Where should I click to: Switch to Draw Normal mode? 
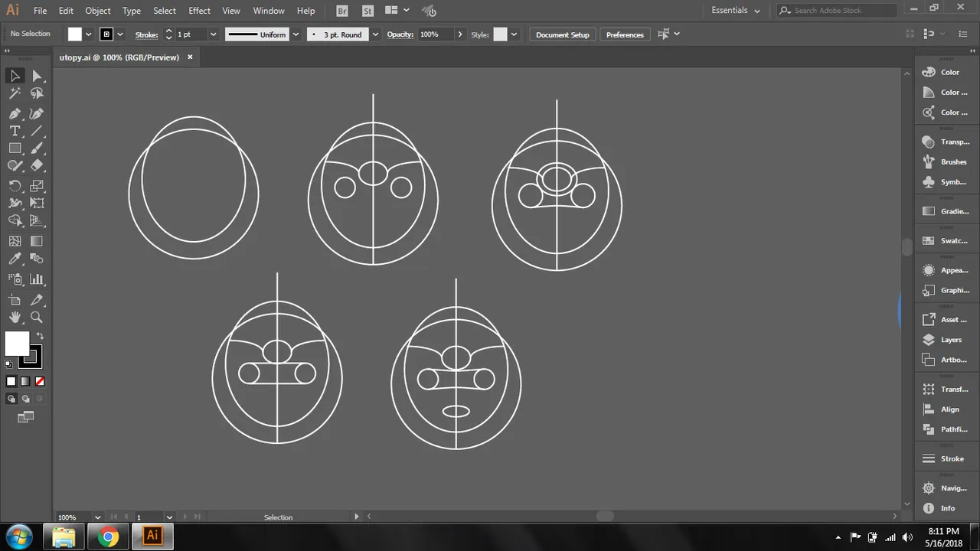[11, 399]
